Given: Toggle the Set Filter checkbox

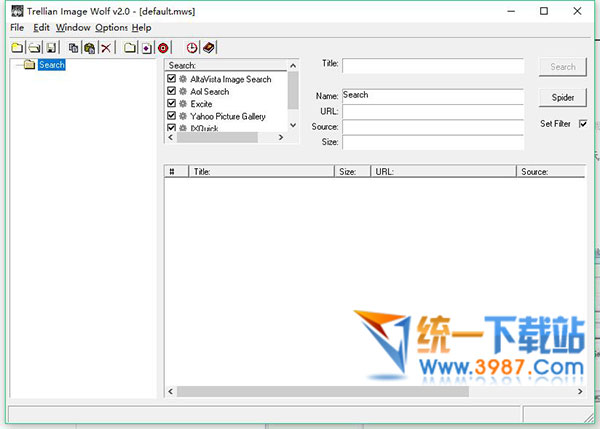Looking at the screenshot, I should [x=583, y=124].
